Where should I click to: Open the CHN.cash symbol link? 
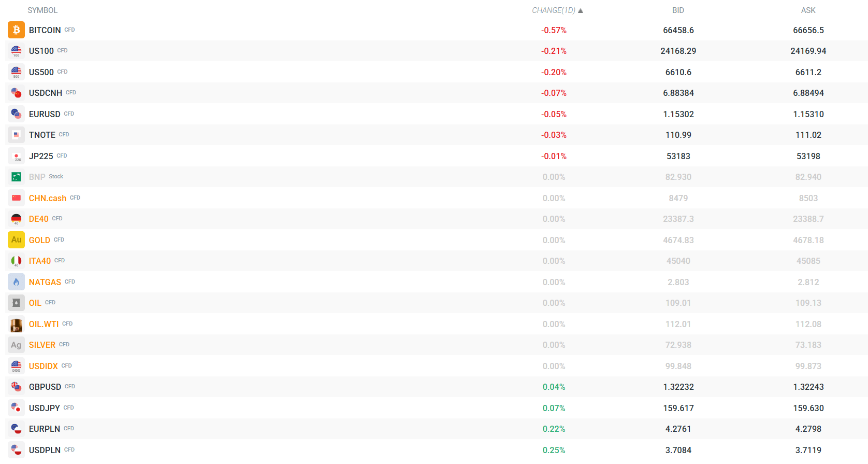[x=48, y=198]
